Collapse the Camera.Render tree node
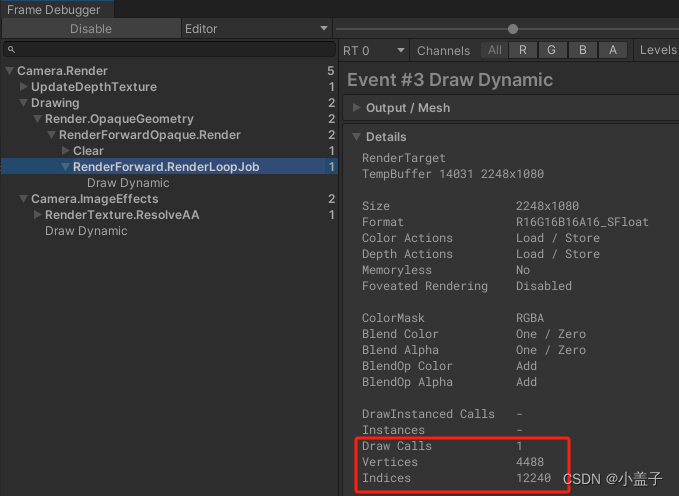The image size is (679, 496). tap(10, 71)
